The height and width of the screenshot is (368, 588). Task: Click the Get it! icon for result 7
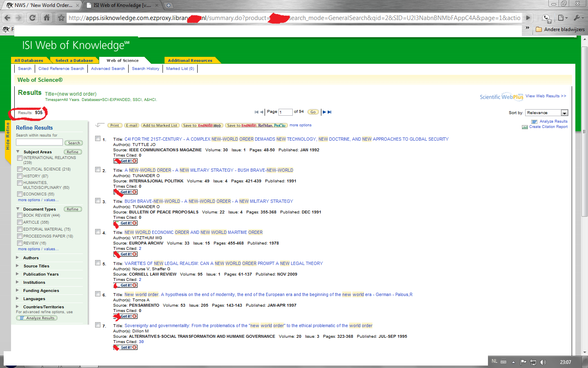pyautogui.click(x=125, y=348)
